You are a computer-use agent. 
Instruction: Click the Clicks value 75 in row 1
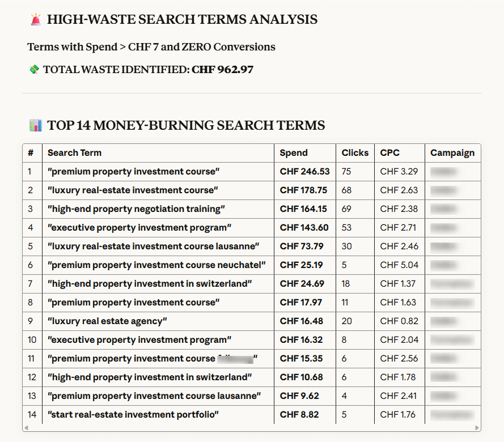coord(347,171)
